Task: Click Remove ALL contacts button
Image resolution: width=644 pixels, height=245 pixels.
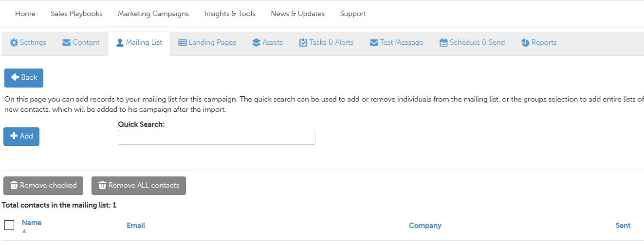Action: [x=139, y=185]
